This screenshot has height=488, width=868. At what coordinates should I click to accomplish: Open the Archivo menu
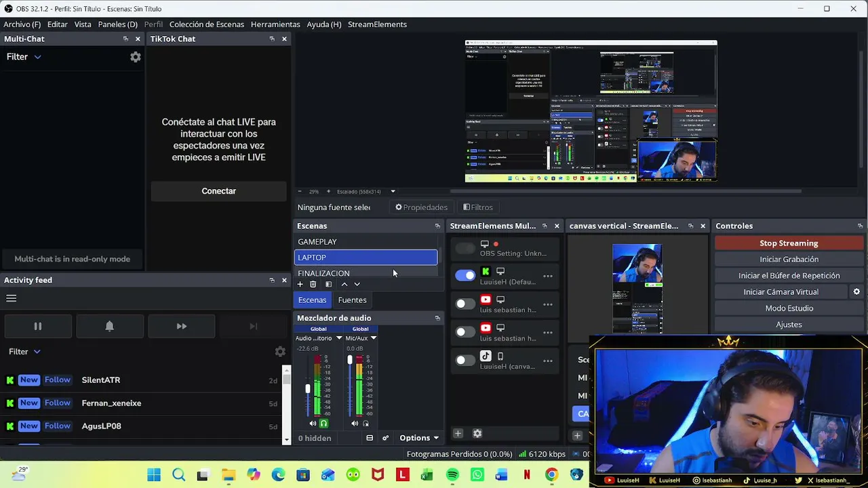point(22,24)
